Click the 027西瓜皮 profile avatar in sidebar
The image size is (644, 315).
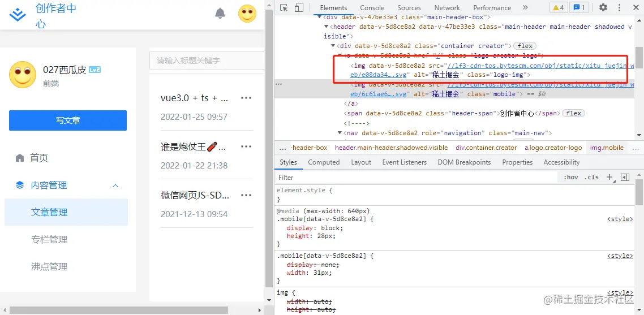pos(23,74)
